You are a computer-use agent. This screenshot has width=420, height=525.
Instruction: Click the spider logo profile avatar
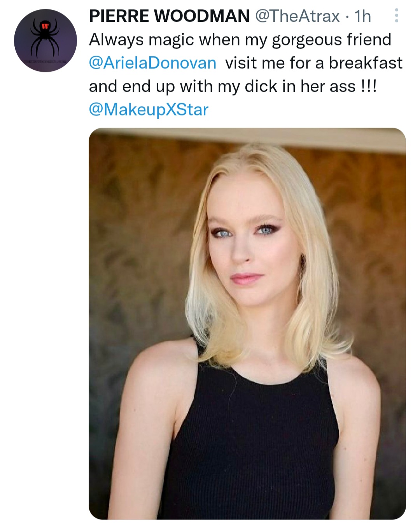tap(45, 40)
